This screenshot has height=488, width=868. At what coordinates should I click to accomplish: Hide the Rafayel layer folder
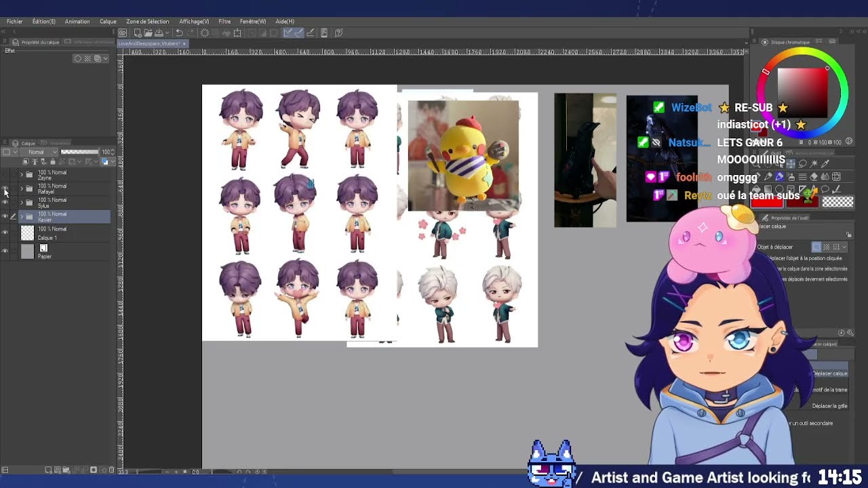tap(5, 188)
